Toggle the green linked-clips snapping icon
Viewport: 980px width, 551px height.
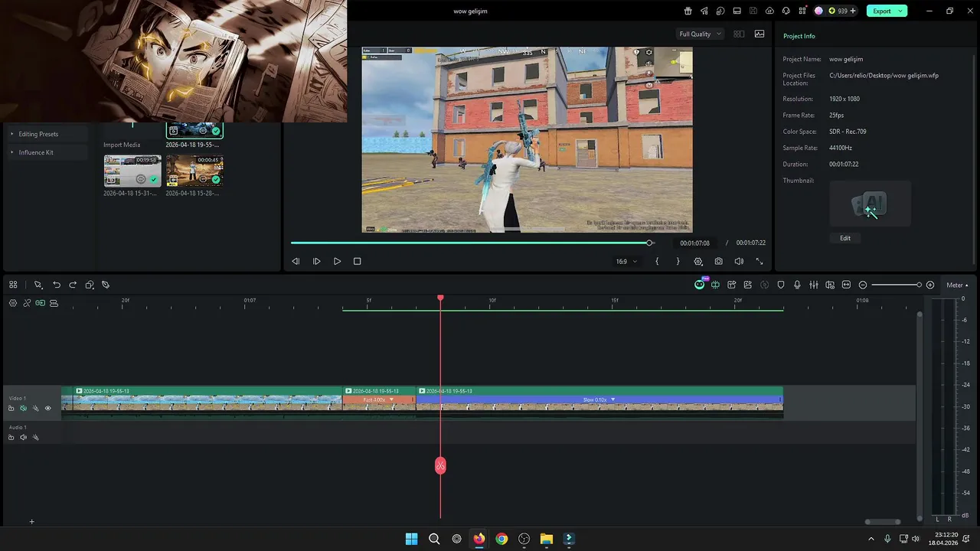click(40, 303)
